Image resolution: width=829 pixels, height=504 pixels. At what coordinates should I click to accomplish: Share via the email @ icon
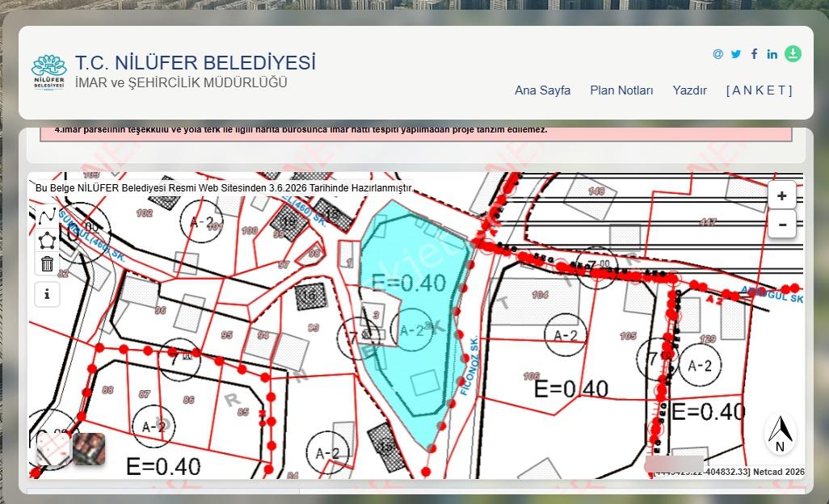pyautogui.click(x=717, y=54)
